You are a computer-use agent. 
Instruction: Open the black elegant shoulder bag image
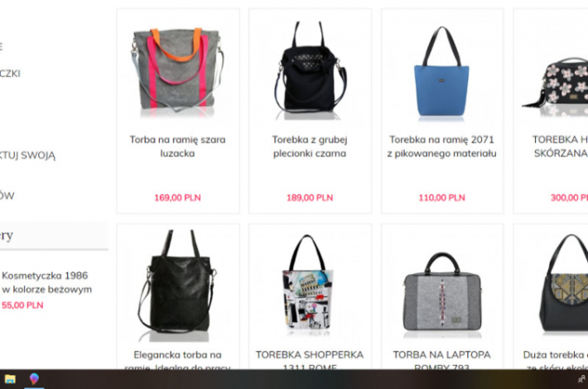click(178, 286)
